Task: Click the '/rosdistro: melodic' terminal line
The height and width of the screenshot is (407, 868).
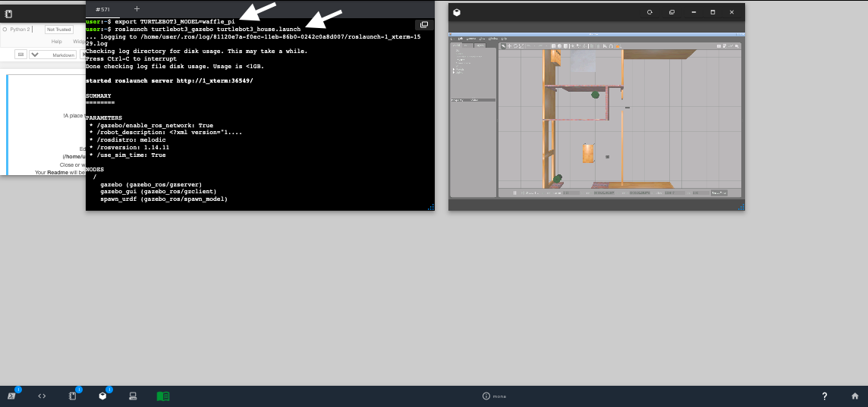Action: [x=127, y=140]
